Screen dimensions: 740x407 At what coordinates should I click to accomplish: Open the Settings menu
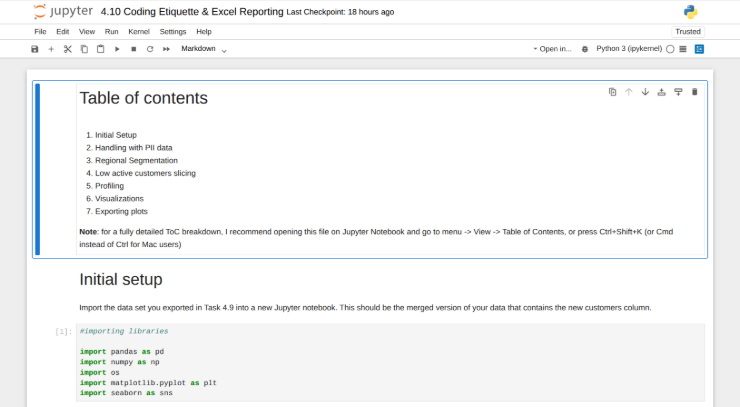click(173, 32)
